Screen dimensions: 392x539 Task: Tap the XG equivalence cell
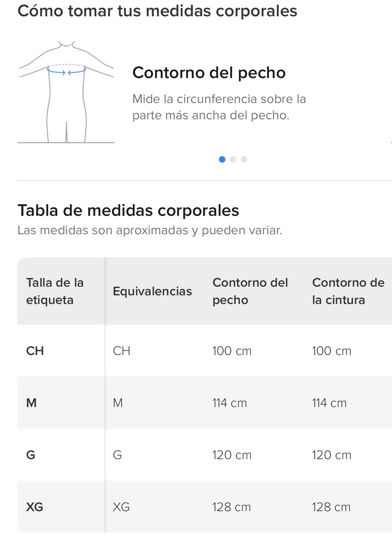click(121, 507)
